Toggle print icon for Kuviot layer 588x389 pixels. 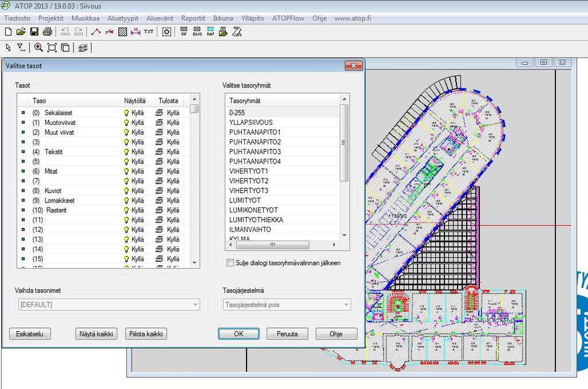point(159,190)
